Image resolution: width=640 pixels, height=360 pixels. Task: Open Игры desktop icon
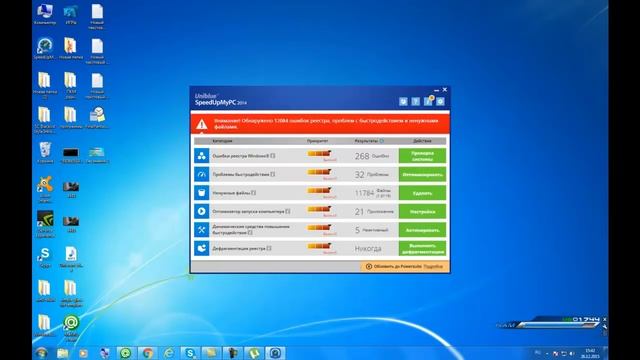click(71, 15)
